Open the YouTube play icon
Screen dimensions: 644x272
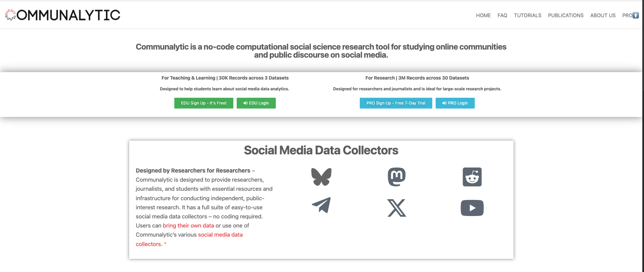[x=472, y=208]
